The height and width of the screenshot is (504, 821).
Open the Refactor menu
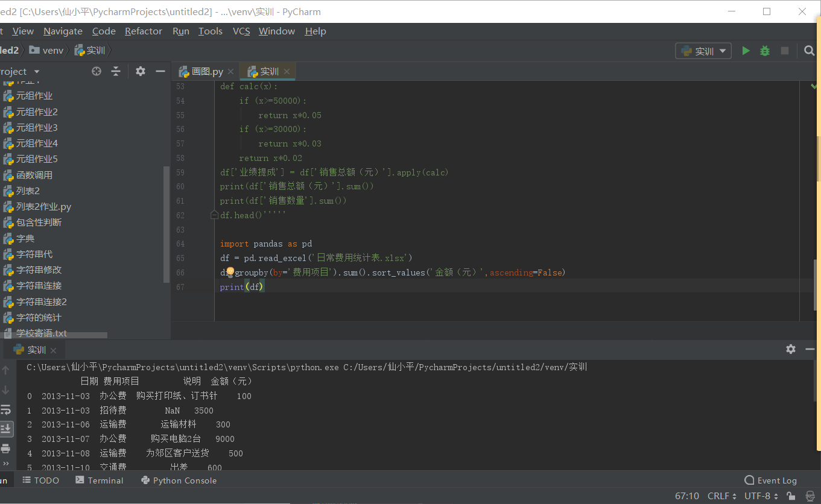[144, 31]
